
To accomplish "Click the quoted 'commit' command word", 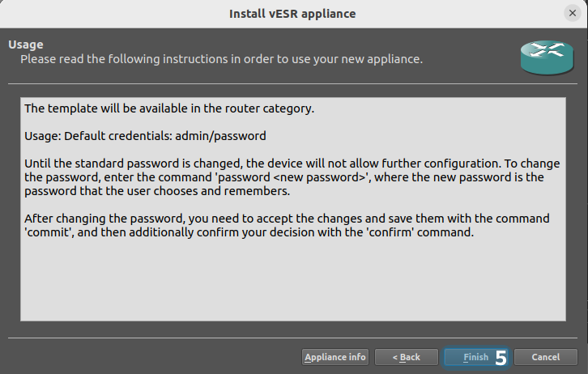I will point(45,233).
